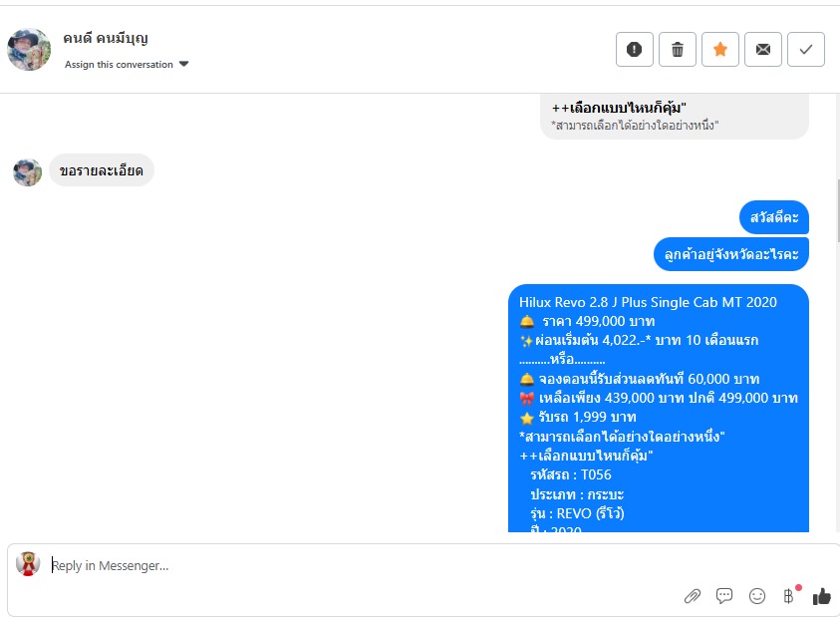Click the conversation scrollbar thumb
Image resolution: width=840 pixels, height=618 pixels.
[x=837, y=211]
